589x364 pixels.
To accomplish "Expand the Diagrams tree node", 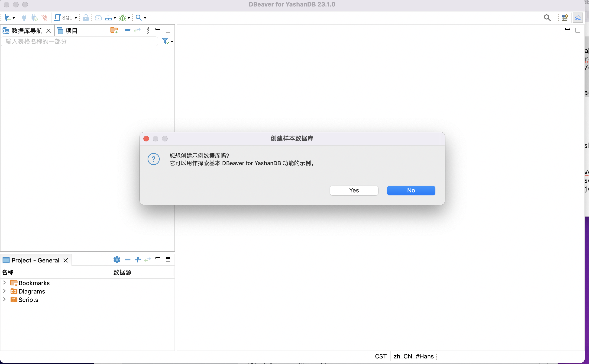I will (4, 291).
